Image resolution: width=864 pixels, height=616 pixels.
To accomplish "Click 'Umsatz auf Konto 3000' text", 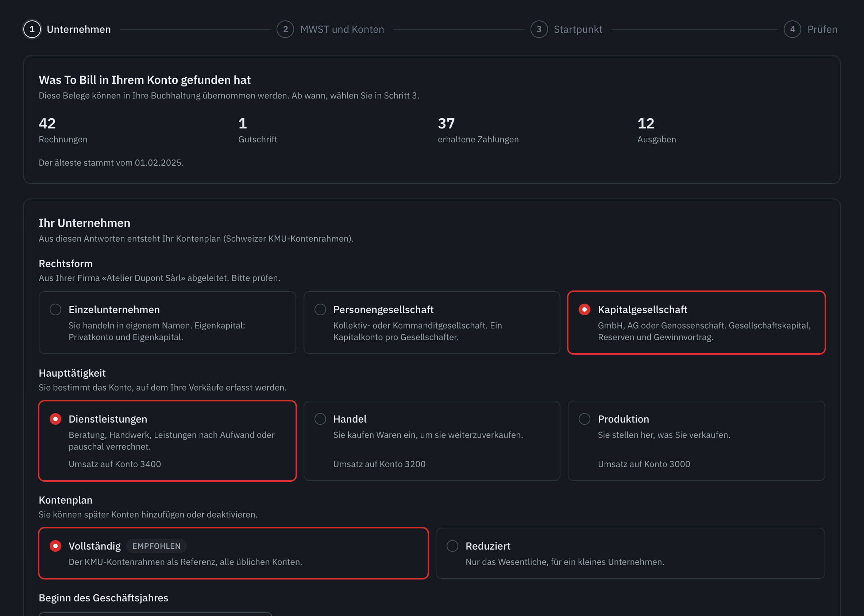I will pos(644,464).
